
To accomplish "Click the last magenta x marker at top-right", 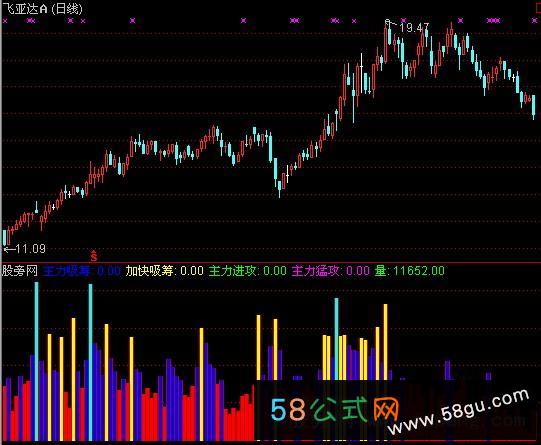I will 534,21.
